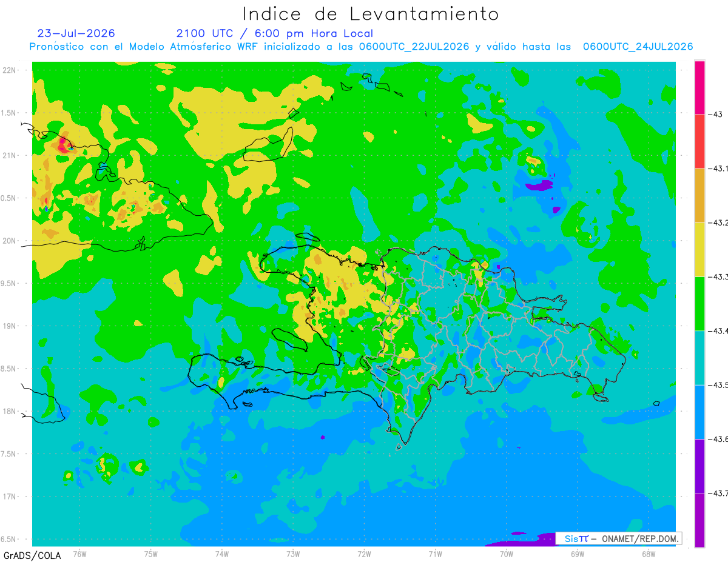The width and height of the screenshot is (728, 562).
Task: Pick the yellow color bar segment
Action: (x=699, y=249)
